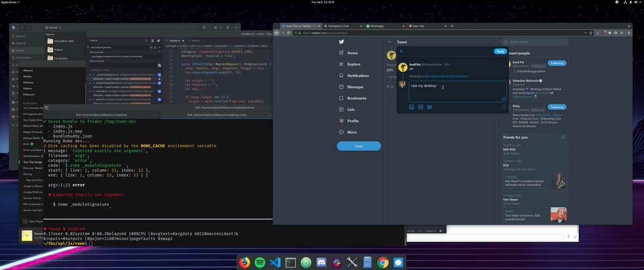644x270 pixels.
Task: Click the back arrow beside Tweet header
Action: click(x=390, y=42)
